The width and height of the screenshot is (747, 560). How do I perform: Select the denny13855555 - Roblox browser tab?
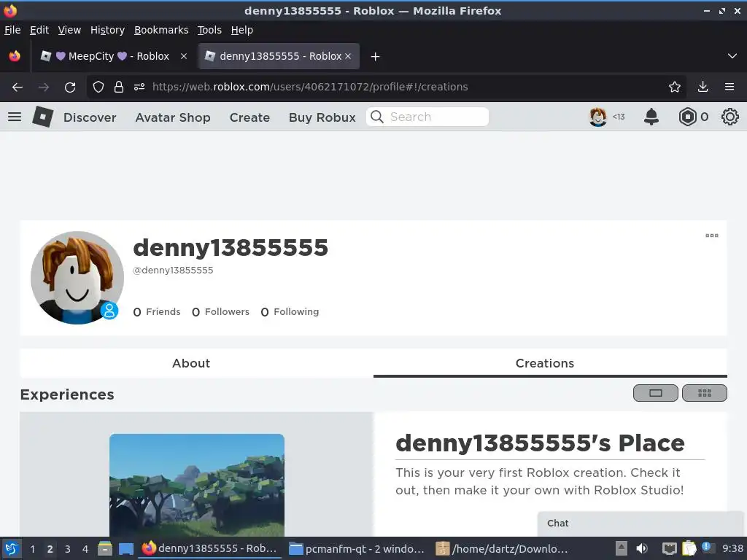tap(279, 56)
